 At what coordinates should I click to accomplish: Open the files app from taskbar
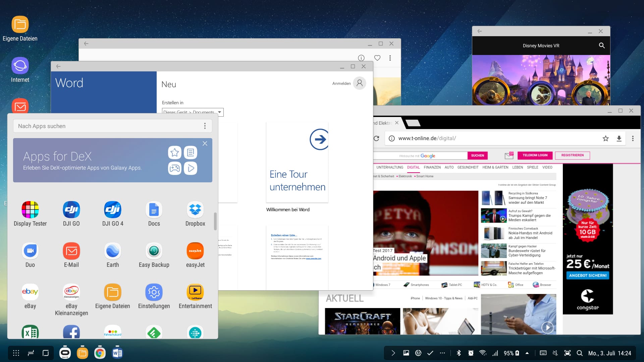83,353
